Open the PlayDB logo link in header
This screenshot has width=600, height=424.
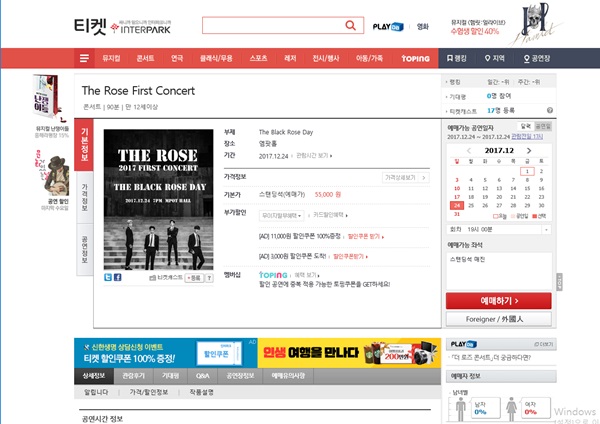[388, 26]
